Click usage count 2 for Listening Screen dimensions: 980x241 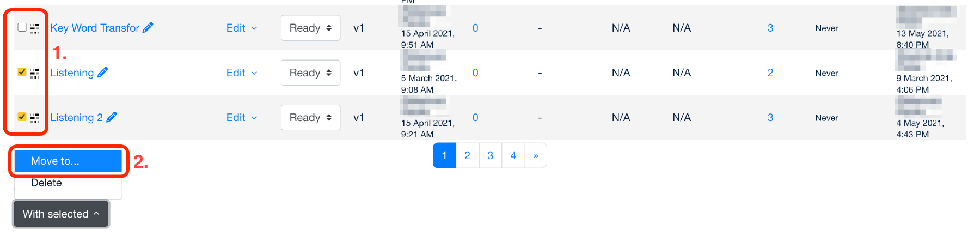[x=770, y=73]
